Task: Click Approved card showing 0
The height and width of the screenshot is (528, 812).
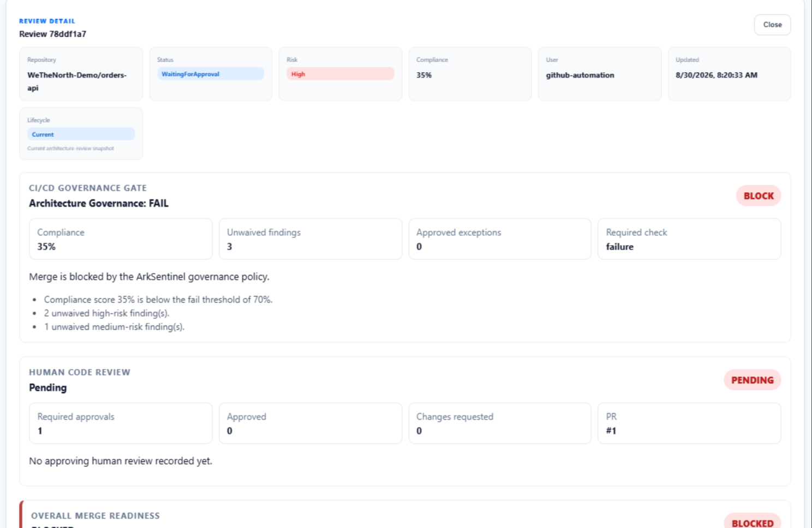Action: tap(311, 423)
